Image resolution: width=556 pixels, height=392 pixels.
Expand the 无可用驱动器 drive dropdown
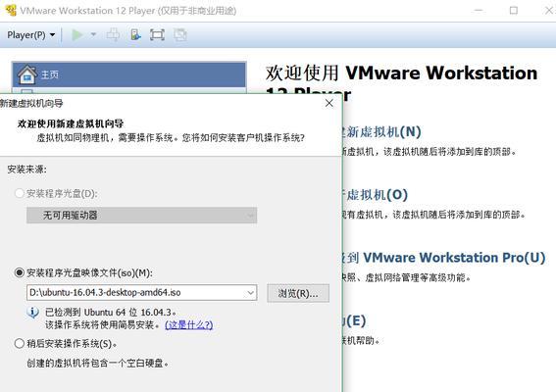click(141, 216)
